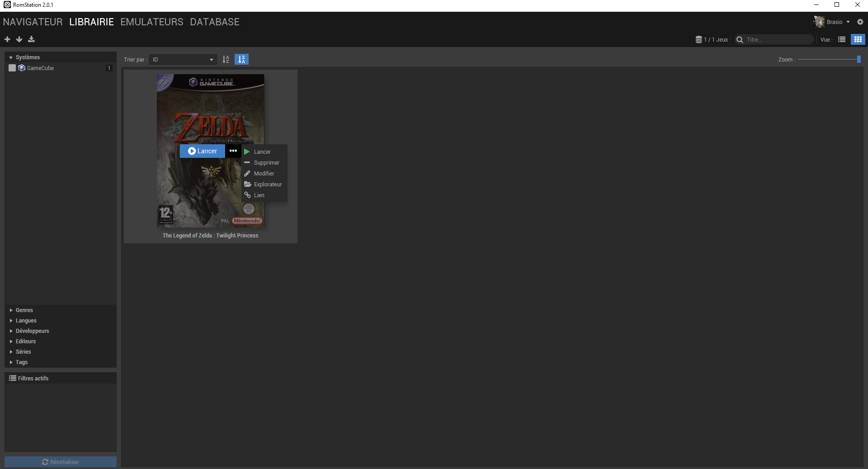
Task: Minimize the RomStation window
Action: [816, 5]
